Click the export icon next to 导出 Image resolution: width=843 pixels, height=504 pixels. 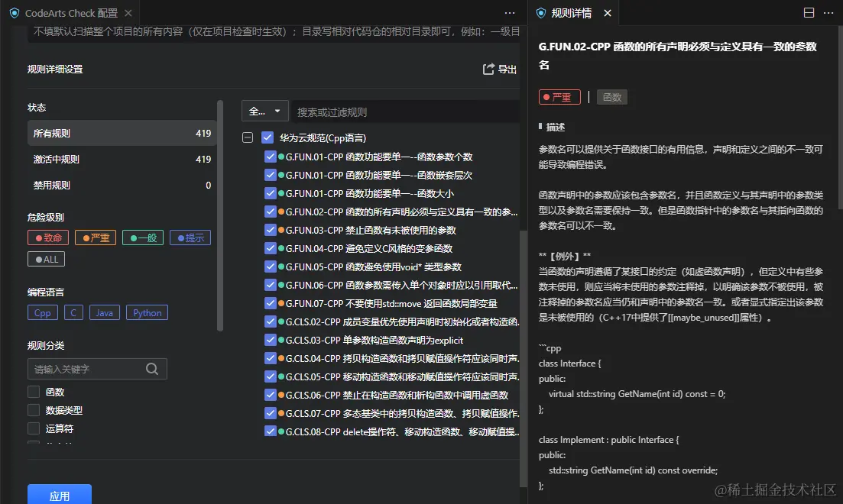[488, 69]
